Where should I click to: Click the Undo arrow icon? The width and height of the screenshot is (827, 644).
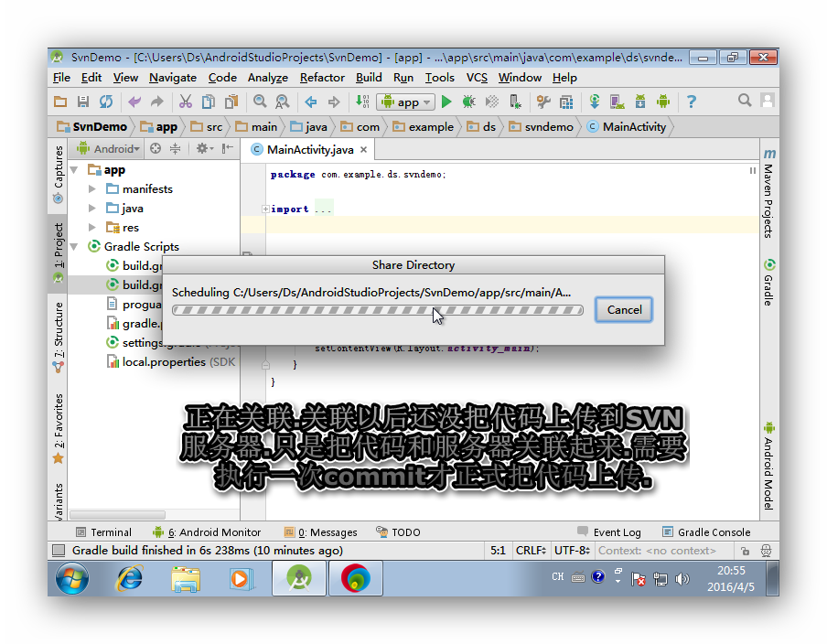pos(134,102)
